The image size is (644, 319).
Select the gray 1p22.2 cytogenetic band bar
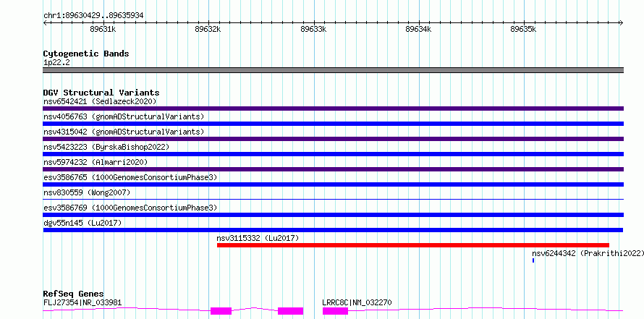pyautogui.click(x=333, y=70)
